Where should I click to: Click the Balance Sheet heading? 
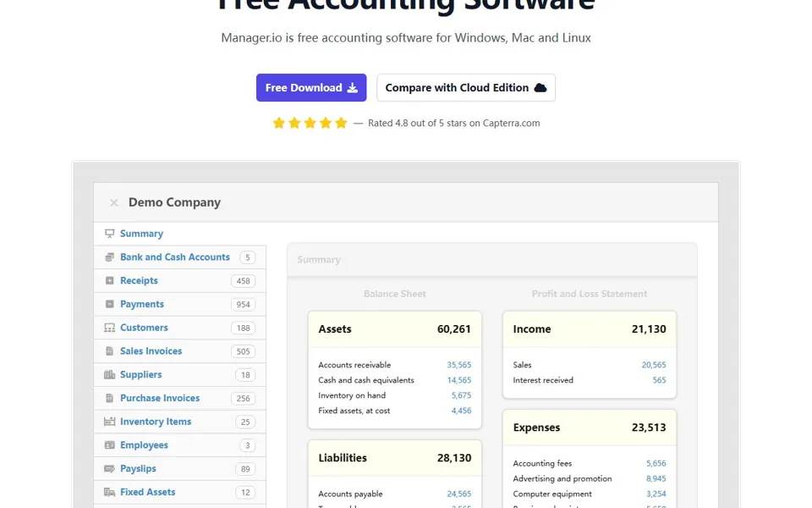[x=395, y=294]
